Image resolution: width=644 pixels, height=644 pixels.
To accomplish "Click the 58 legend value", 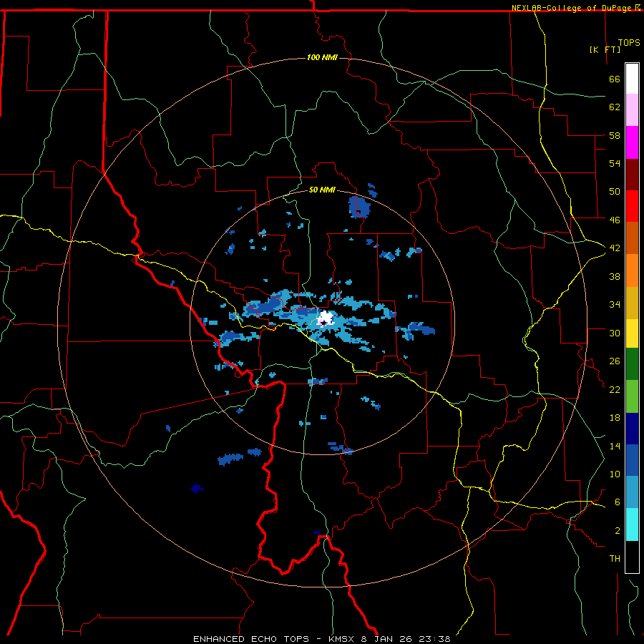I will (615, 135).
